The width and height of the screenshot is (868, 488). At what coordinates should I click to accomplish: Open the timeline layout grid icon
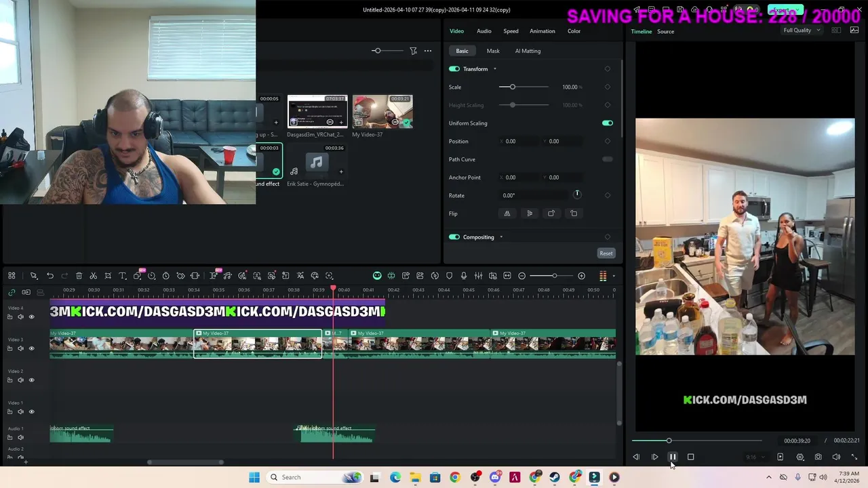[12, 276]
